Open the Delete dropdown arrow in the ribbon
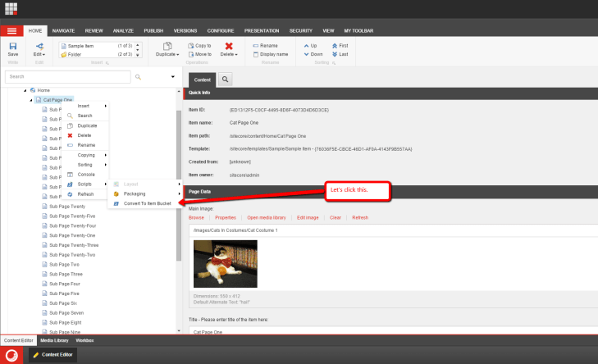This screenshot has width=598, height=364. point(236,54)
